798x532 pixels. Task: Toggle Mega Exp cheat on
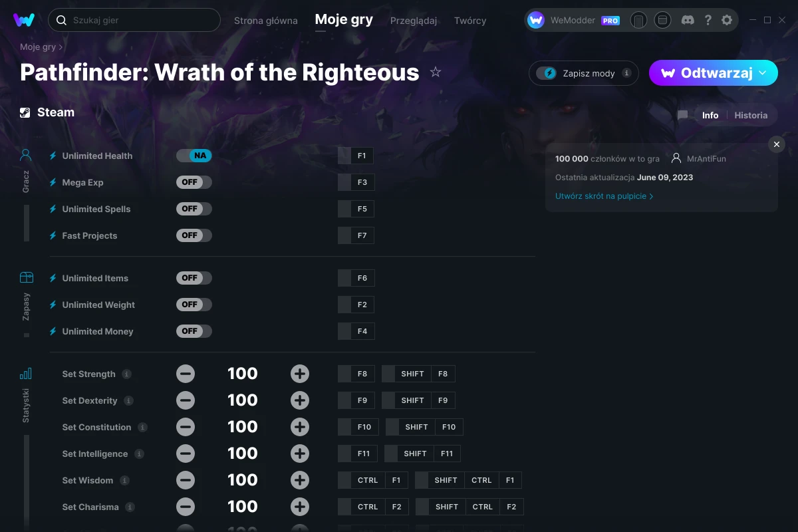(194, 182)
